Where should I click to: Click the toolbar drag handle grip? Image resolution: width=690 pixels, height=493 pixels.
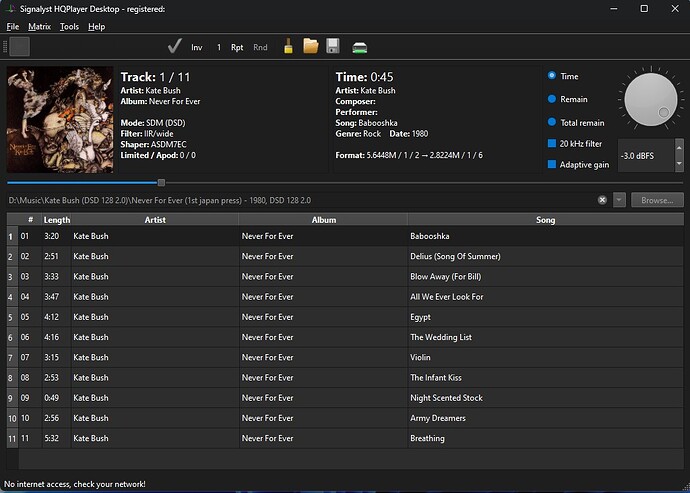pos(5,47)
